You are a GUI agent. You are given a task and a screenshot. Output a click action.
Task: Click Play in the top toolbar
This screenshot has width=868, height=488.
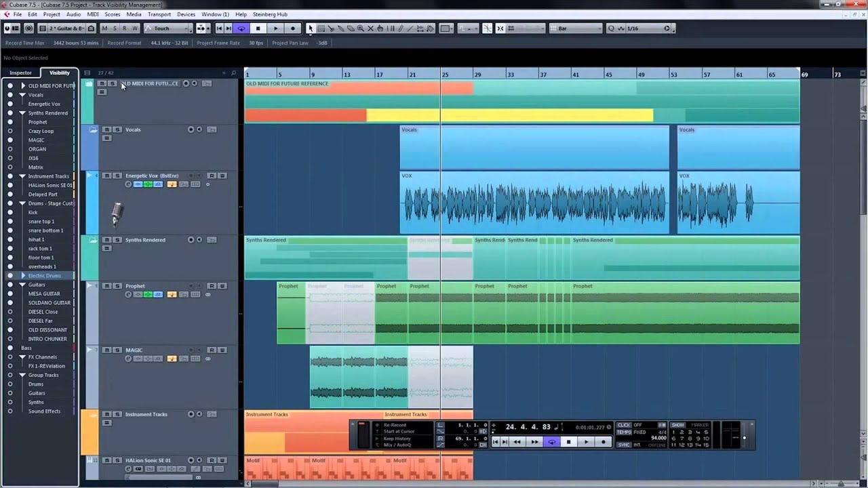click(x=275, y=28)
